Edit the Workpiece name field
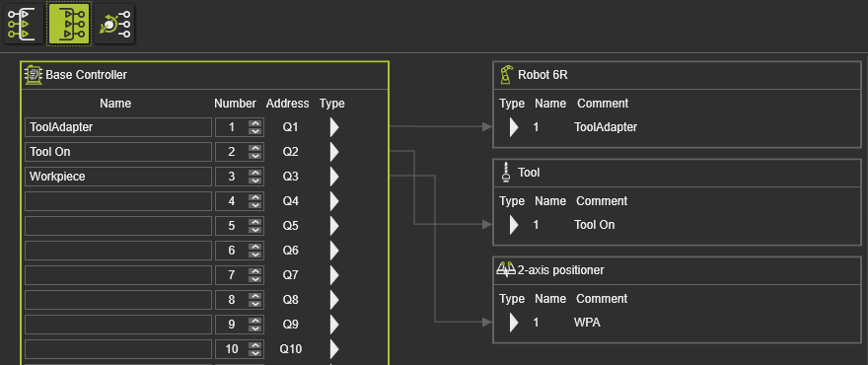The image size is (868, 365). (x=118, y=177)
